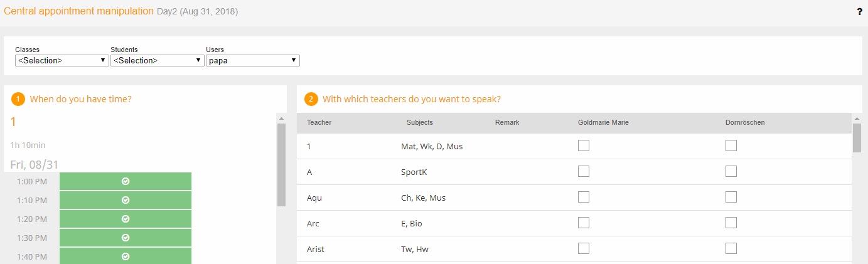Click the checkmark icon in the 1:20 PM slot
This screenshot has width=868, height=264.
point(126,219)
